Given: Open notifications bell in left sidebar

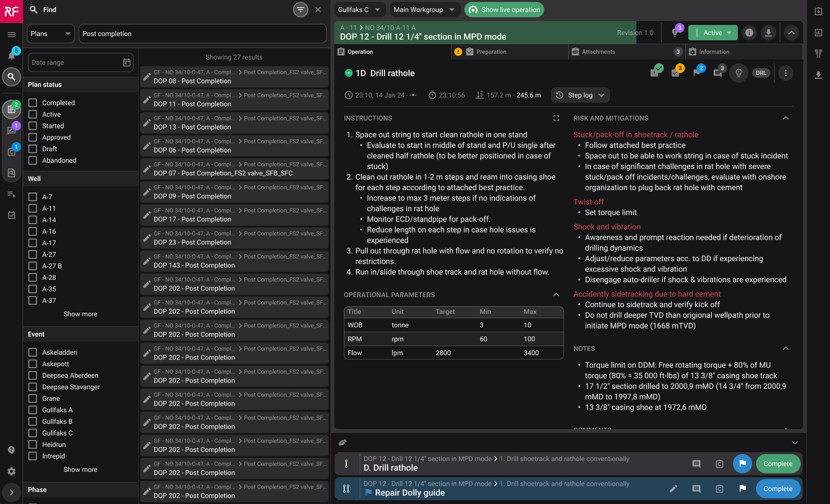Looking at the screenshot, I should [x=12, y=55].
